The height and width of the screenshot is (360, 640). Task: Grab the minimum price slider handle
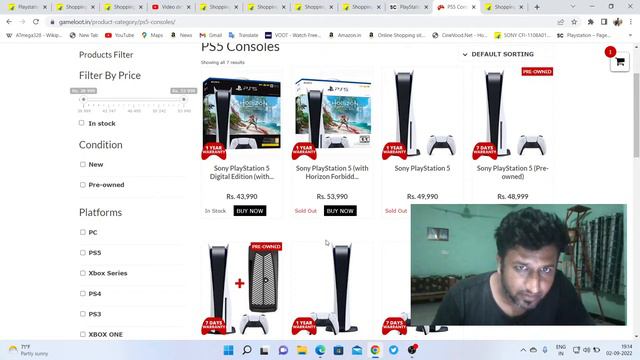[83, 99]
